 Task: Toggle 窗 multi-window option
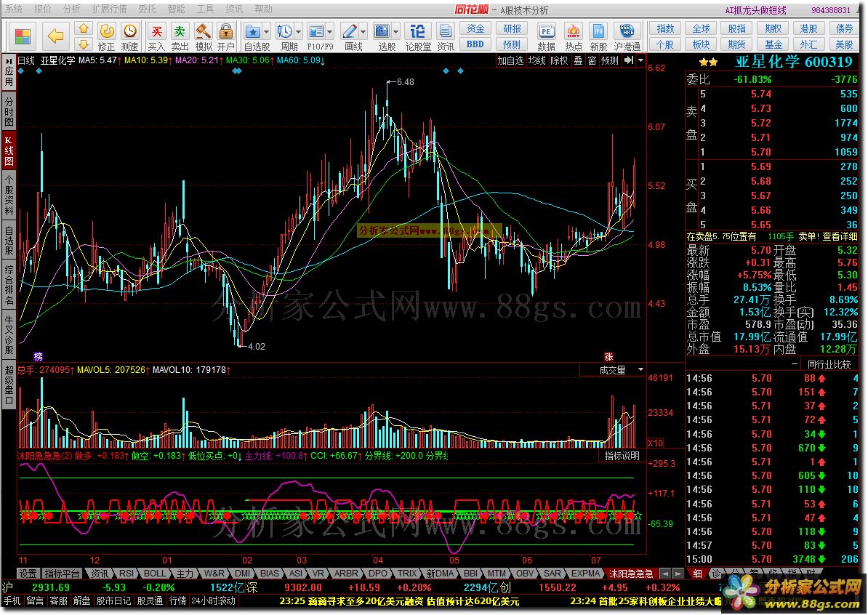592,60
